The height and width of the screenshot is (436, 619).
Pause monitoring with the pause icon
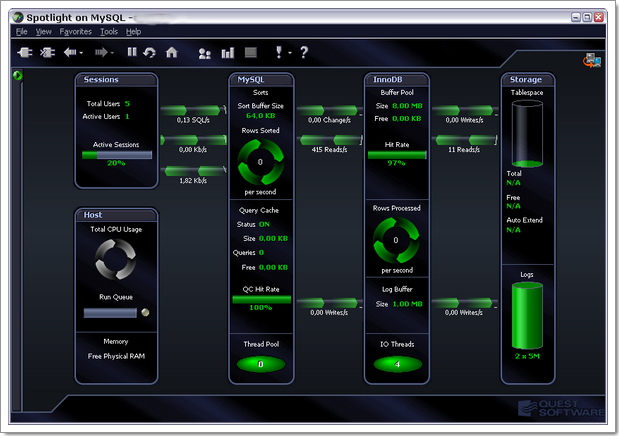tap(132, 52)
